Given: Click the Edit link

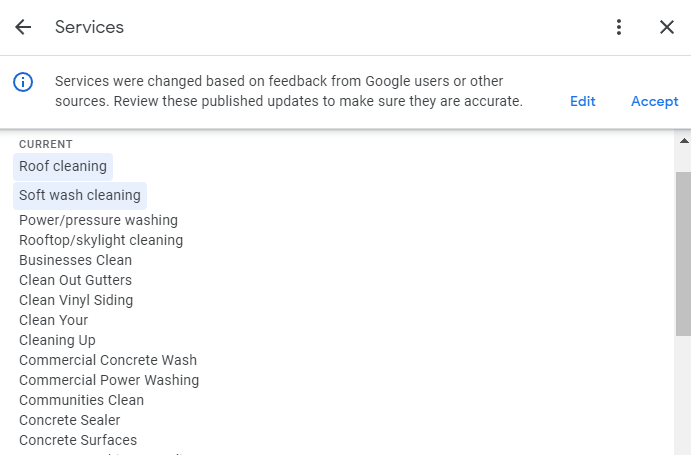Looking at the screenshot, I should coord(583,101).
